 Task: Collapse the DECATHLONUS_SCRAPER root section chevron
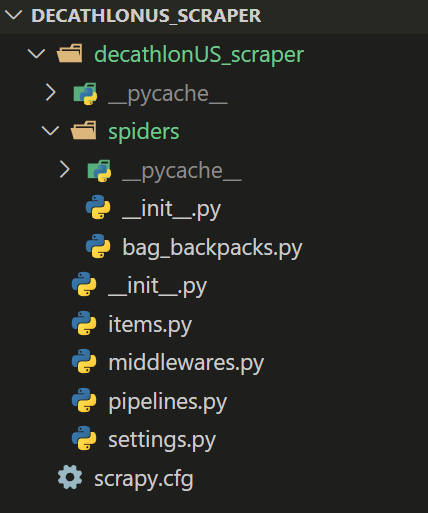[x=14, y=16]
